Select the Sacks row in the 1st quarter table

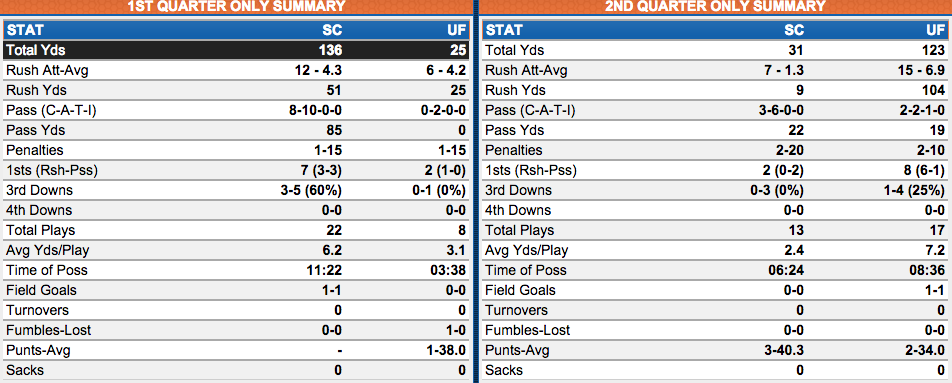236,370
